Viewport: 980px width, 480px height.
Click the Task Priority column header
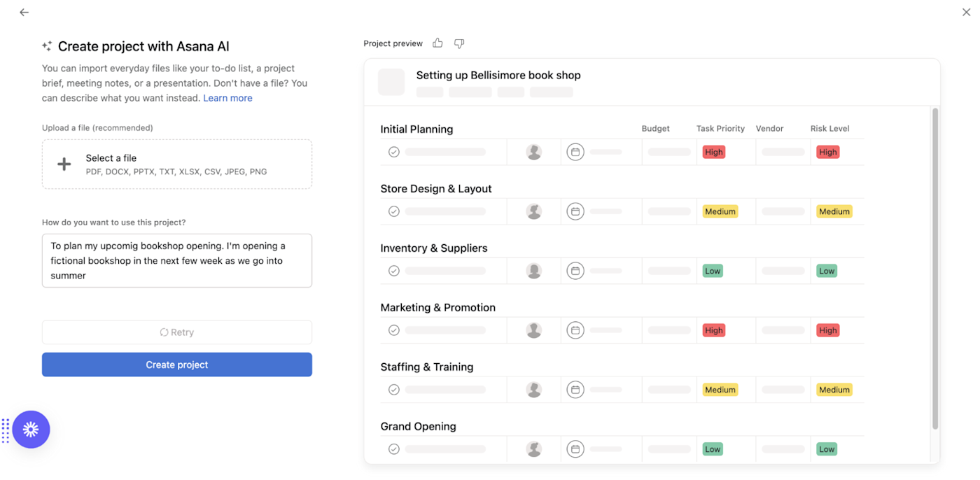coord(720,129)
